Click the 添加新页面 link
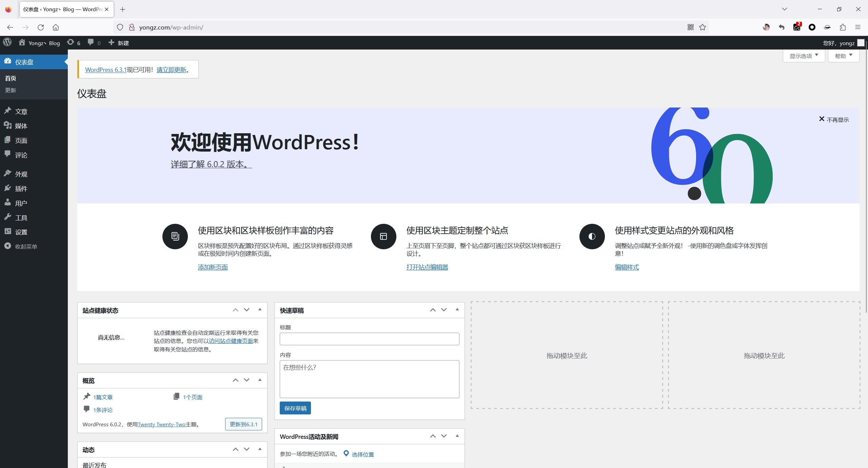Image resolution: width=868 pixels, height=468 pixels. [x=213, y=267]
